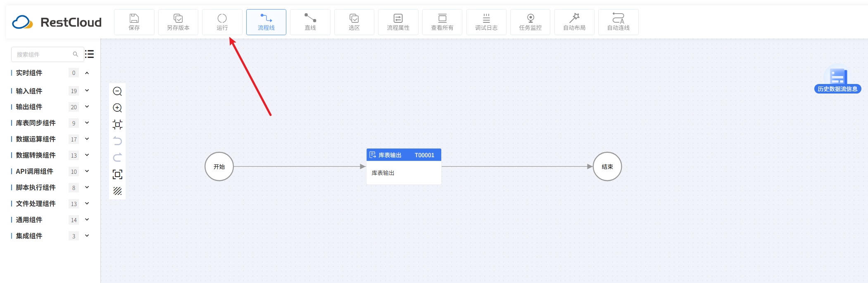Expand the 数据转换组件 category chevron
This screenshot has height=283, width=868.
point(87,155)
